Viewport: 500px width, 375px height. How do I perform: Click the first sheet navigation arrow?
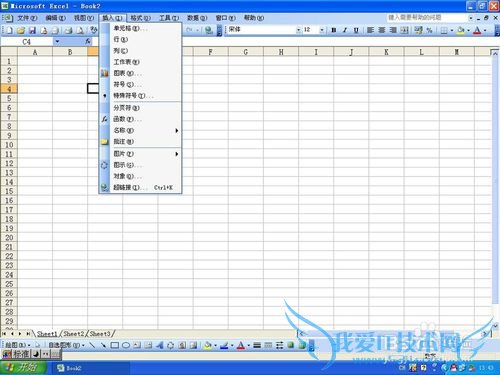(x=4, y=334)
